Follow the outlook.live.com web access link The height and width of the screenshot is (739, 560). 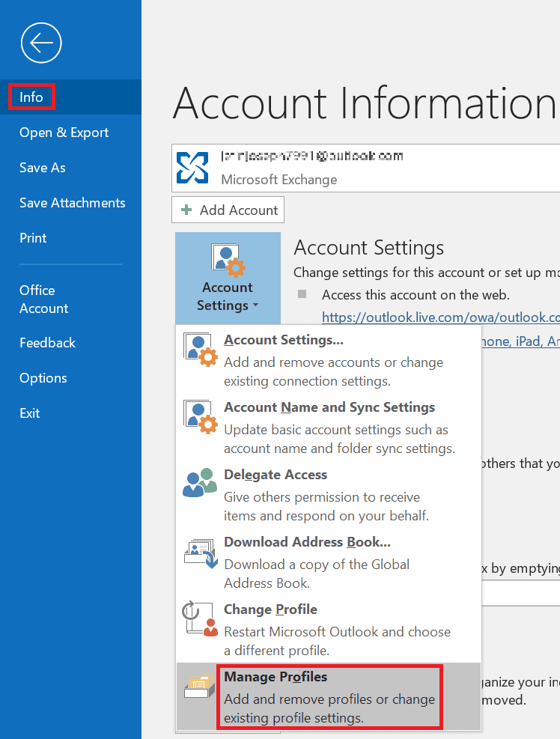(x=440, y=317)
